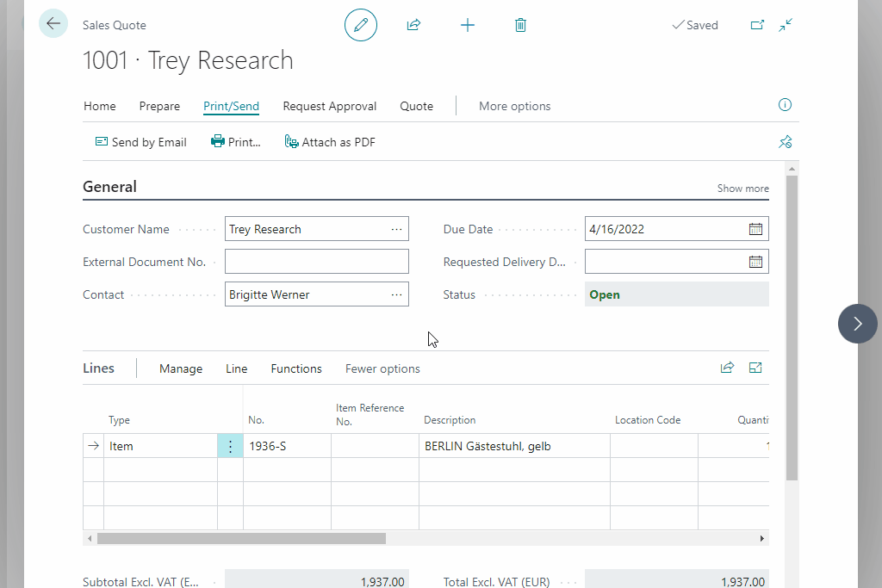Screen dimensions: 882x588
Task: Click the vertical page scrollbar thumb
Action: [x=792, y=328]
